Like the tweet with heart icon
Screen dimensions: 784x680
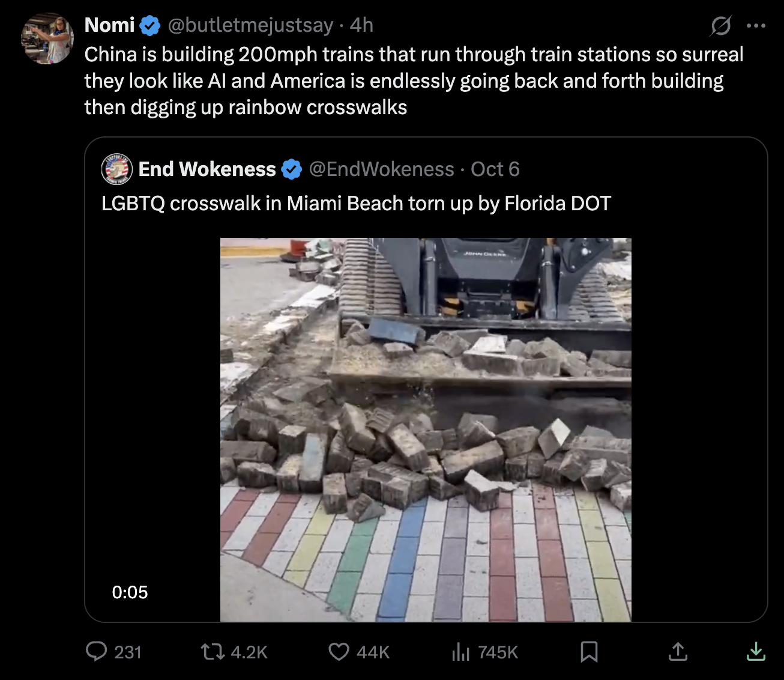339,651
